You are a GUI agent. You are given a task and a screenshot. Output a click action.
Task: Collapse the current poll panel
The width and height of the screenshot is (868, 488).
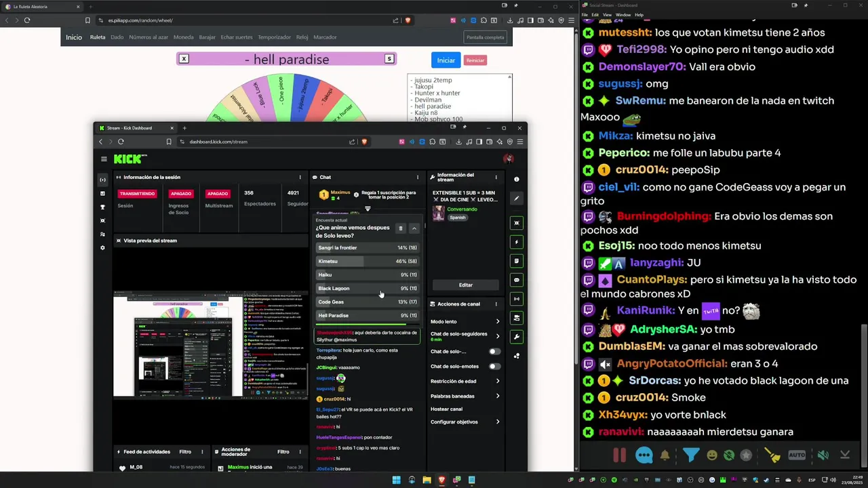[x=414, y=228]
